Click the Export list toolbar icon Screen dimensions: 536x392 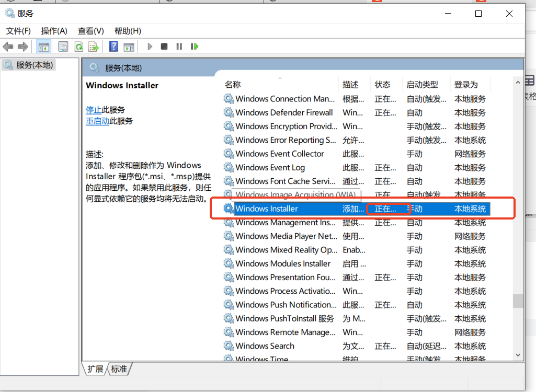[x=93, y=47]
